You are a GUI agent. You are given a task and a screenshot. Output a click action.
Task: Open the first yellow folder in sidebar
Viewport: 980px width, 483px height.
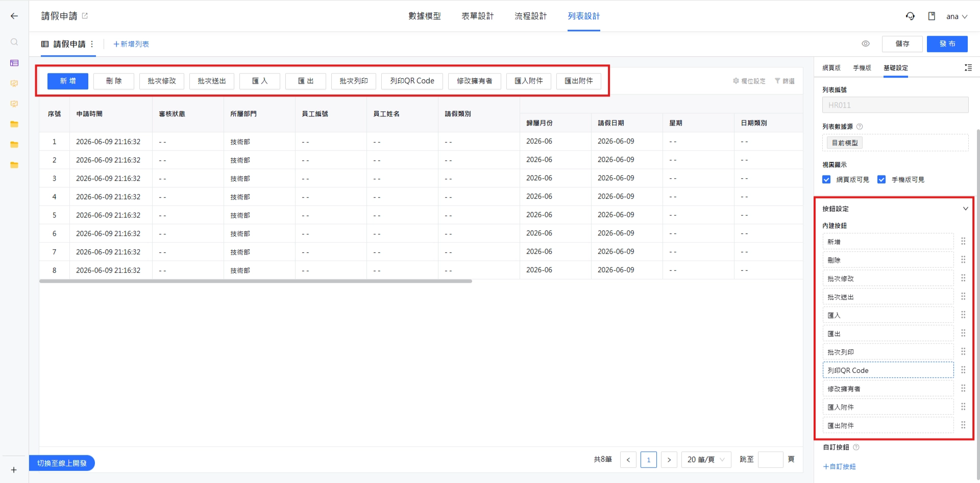coord(14,124)
